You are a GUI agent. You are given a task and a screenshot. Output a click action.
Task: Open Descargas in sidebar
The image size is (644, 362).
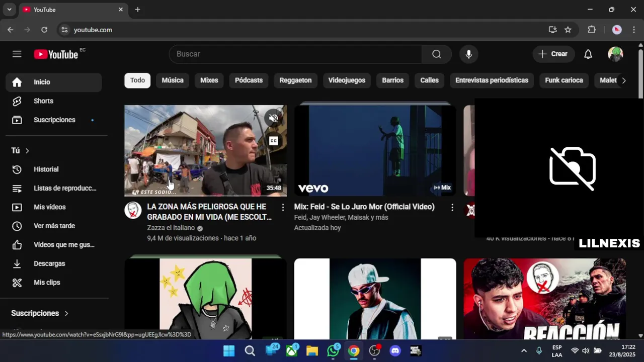[x=54, y=263]
